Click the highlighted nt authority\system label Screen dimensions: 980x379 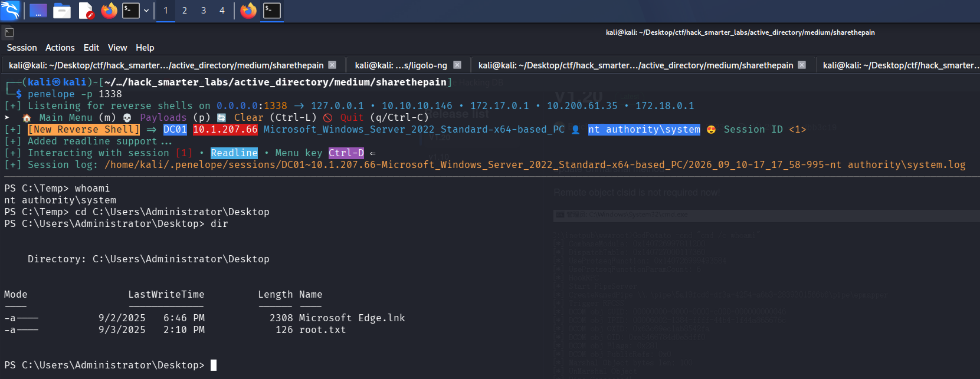(x=644, y=130)
